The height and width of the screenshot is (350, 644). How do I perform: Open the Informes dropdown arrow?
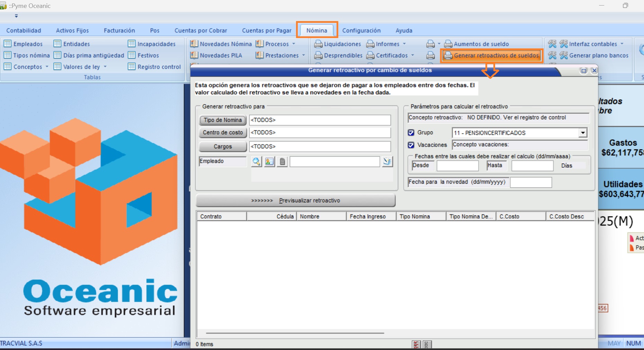point(404,44)
